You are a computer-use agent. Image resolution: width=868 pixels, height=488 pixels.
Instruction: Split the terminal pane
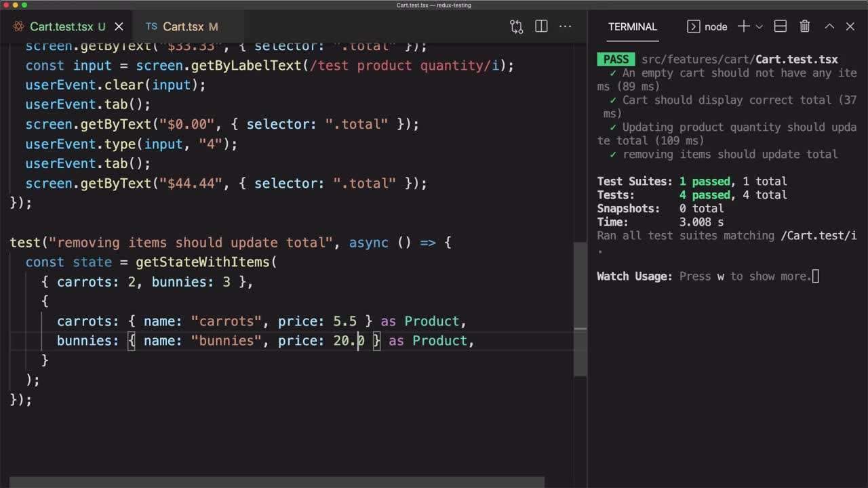point(780,26)
